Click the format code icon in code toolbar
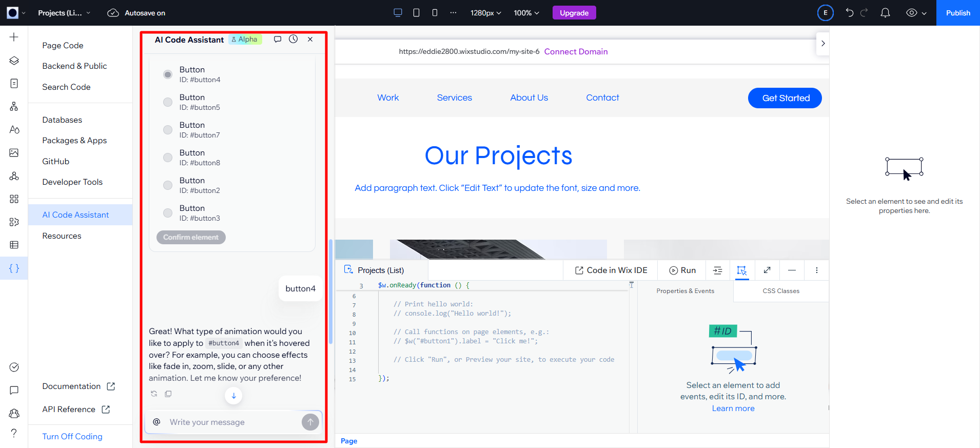This screenshot has height=448, width=980. [x=717, y=270]
